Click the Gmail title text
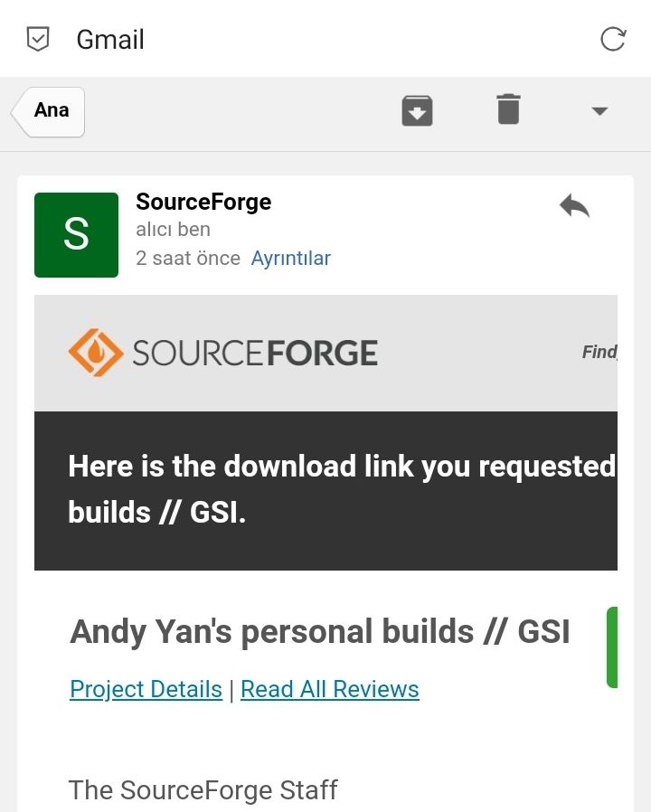Viewport: 651px width, 812px height. click(x=110, y=40)
